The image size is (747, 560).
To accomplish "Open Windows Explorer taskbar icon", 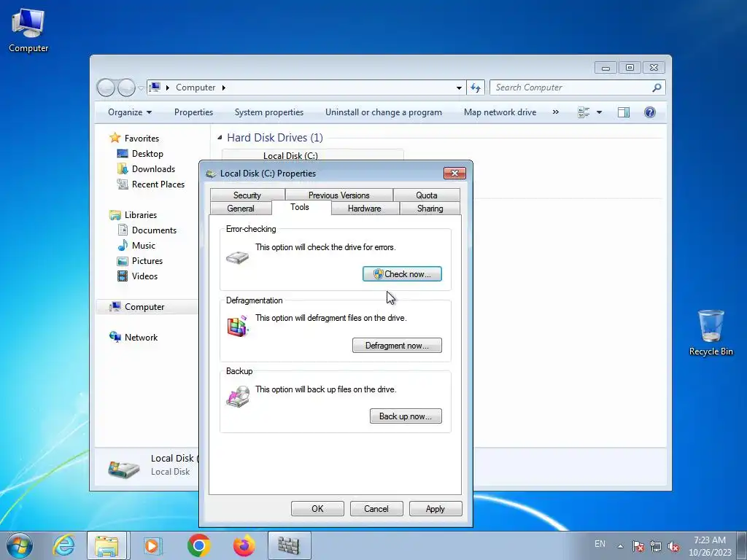I will click(107, 545).
